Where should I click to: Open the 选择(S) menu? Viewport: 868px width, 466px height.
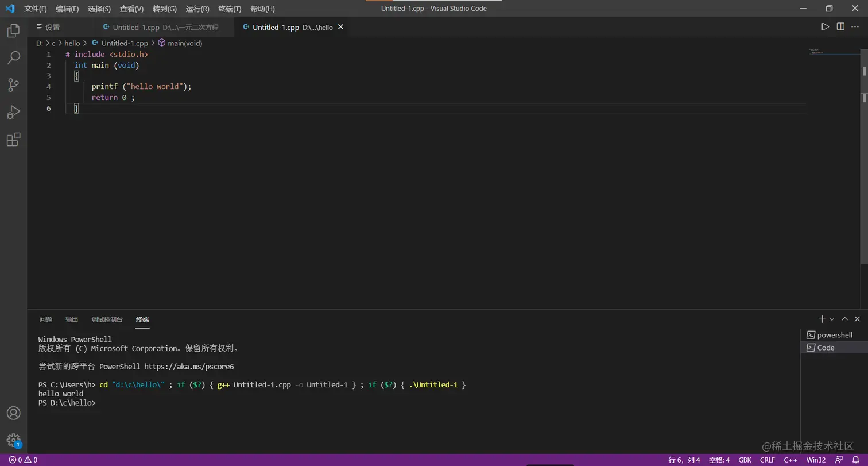tap(99, 9)
